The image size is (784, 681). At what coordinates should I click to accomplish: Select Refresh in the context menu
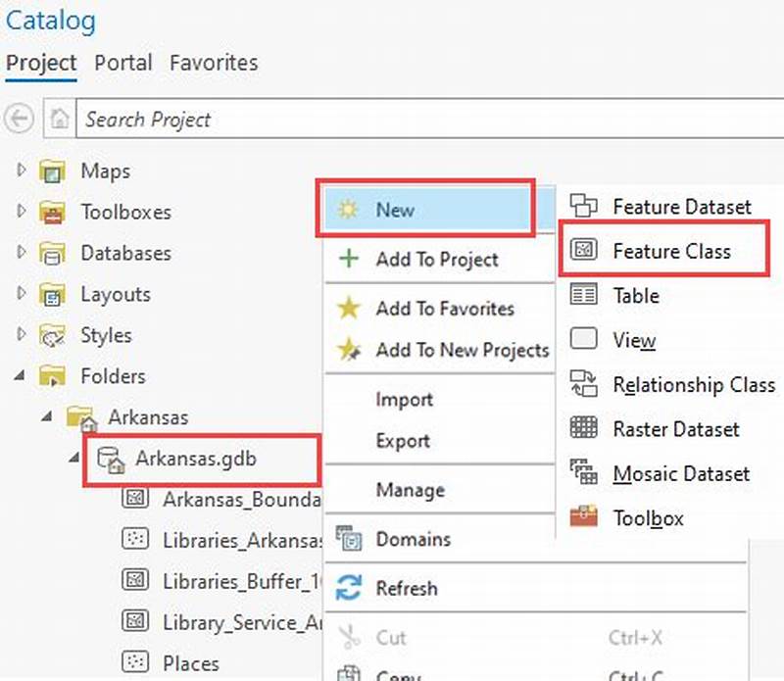(407, 588)
